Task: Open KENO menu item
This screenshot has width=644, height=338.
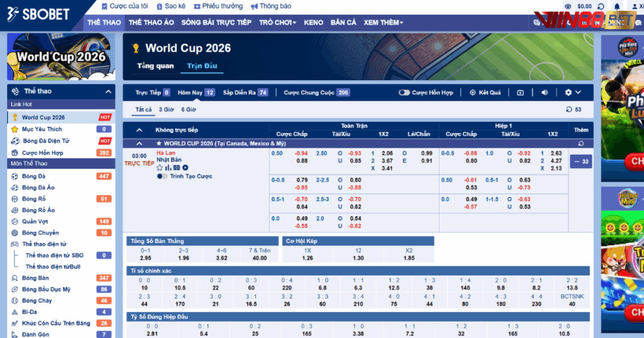Action: click(x=313, y=23)
